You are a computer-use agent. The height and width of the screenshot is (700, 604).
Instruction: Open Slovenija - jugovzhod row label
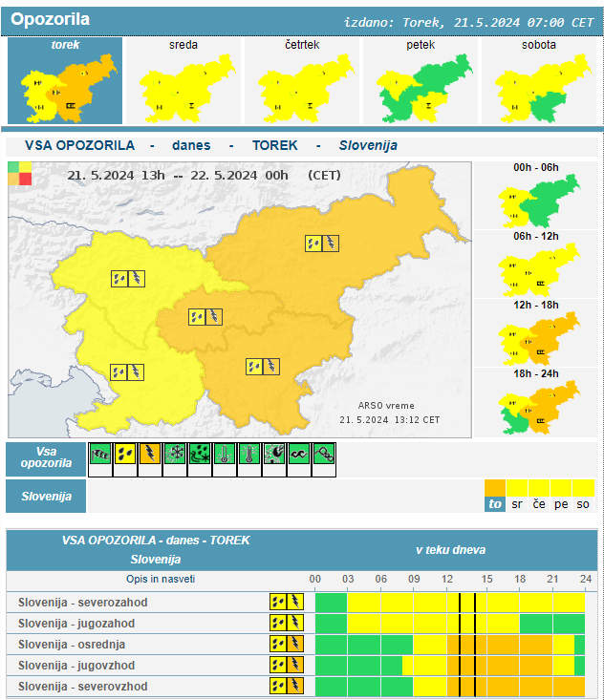[x=76, y=666]
